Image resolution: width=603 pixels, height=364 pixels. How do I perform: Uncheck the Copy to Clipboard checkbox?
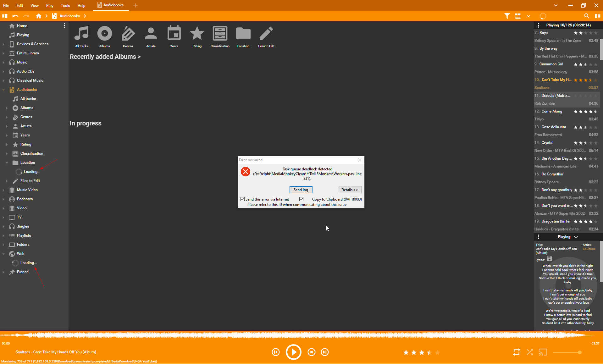pos(301,199)
